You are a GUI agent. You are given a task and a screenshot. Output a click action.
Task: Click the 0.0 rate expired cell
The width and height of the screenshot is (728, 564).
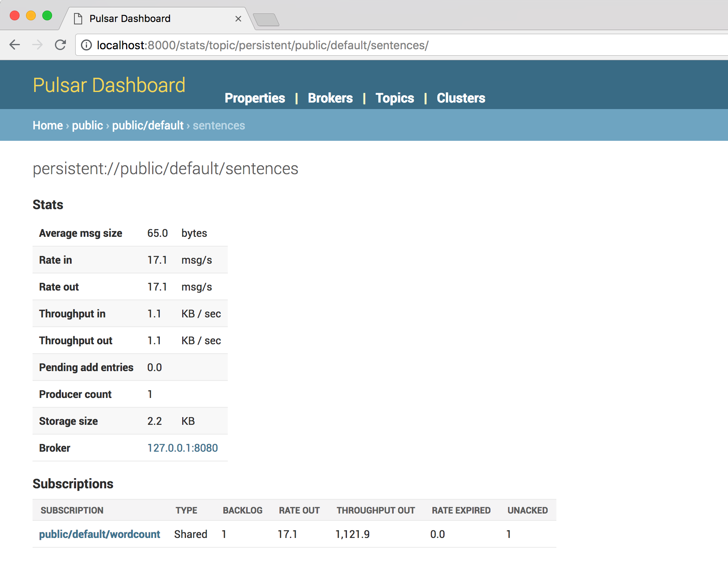[x=438, y=534]
